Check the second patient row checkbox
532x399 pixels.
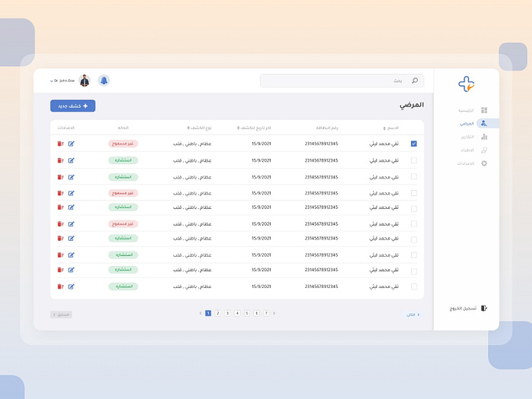point(414,160)
